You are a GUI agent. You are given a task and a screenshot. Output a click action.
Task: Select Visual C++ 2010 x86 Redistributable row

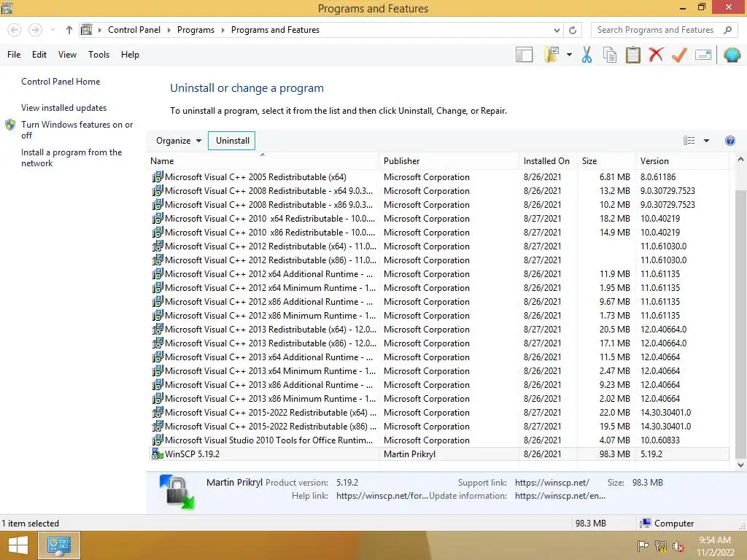pyautogui.click(x=438, y=233)
